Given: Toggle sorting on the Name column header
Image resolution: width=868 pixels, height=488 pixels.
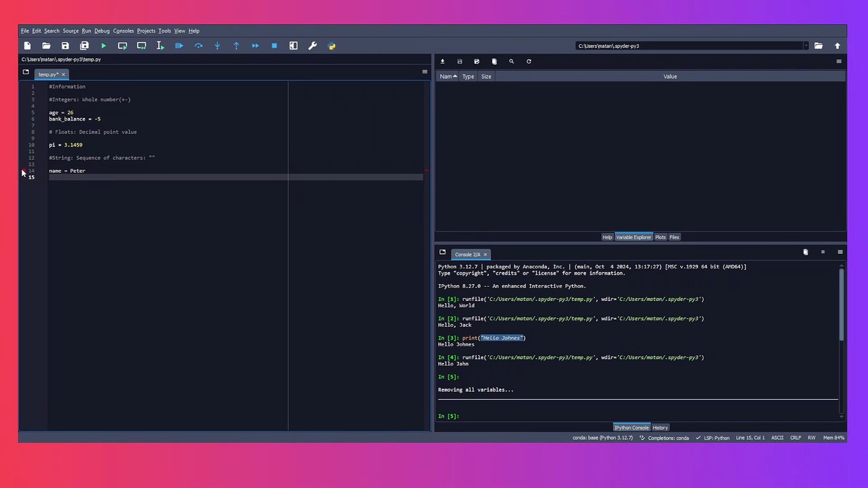Looking at the screenshot, I should [x=448, y=77].
